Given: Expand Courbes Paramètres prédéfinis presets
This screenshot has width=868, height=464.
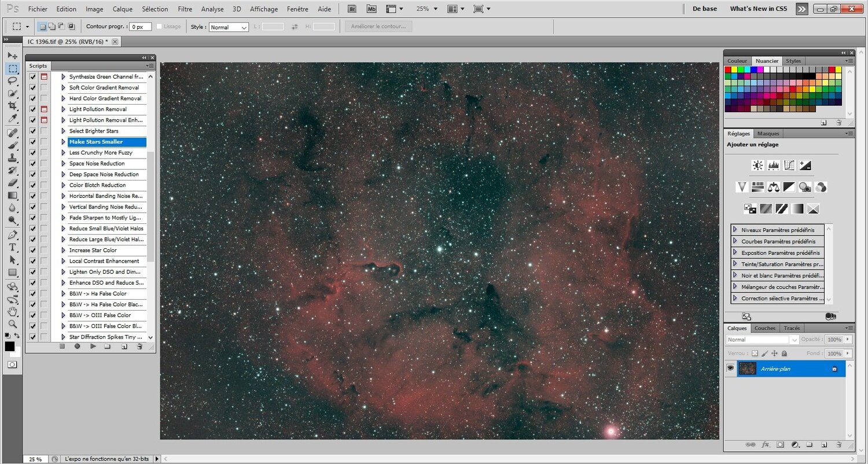Looking at the screenshot, I should click(x=735, y=241).
